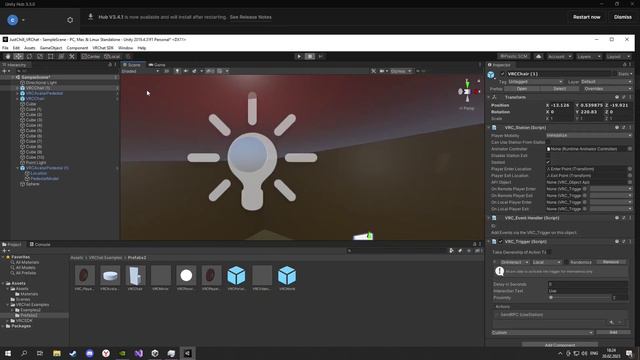This screenshot has height=360, width=640.
Task: Open the File menu
Action: tap(5, 48)
